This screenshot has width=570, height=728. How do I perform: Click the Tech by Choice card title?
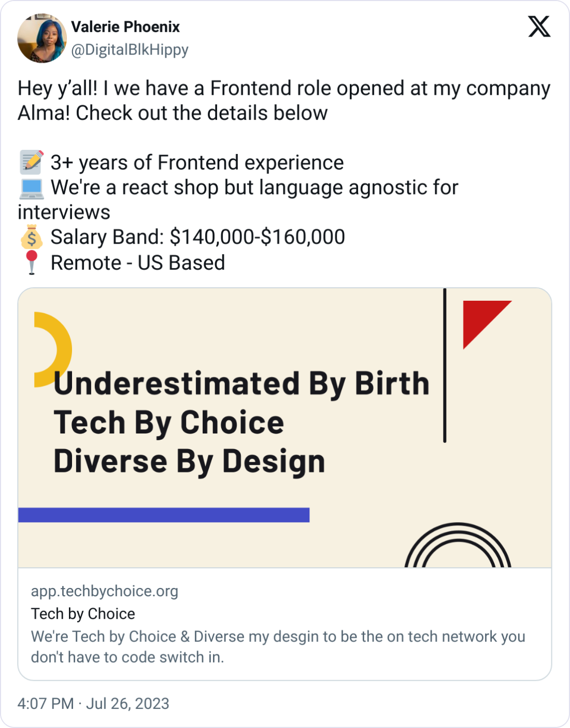[x=83, y=613]
